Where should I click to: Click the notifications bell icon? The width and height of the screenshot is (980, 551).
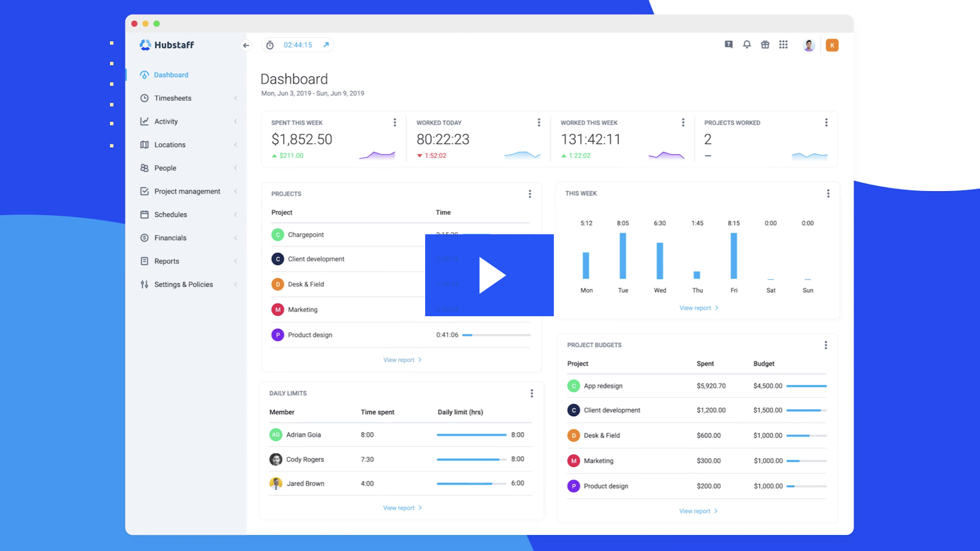tap(747, 45)
